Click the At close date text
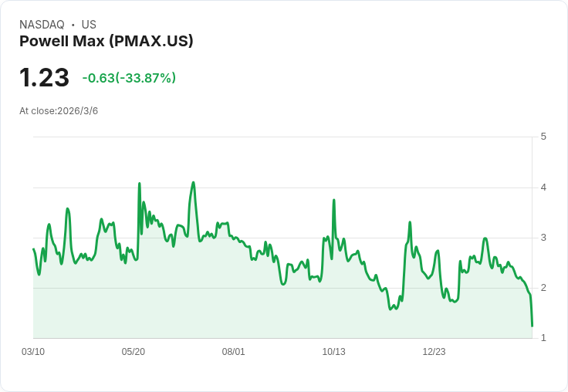The image size is (568, 392). pos(59,111)
